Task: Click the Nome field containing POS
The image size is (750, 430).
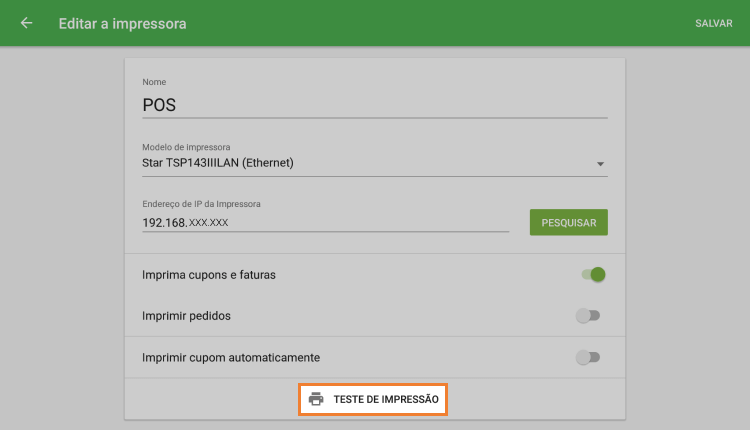Action: [374, 104]
